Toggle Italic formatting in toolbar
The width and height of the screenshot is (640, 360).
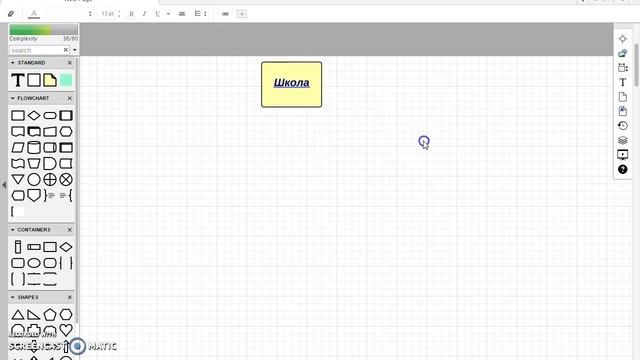pos(144,14)
